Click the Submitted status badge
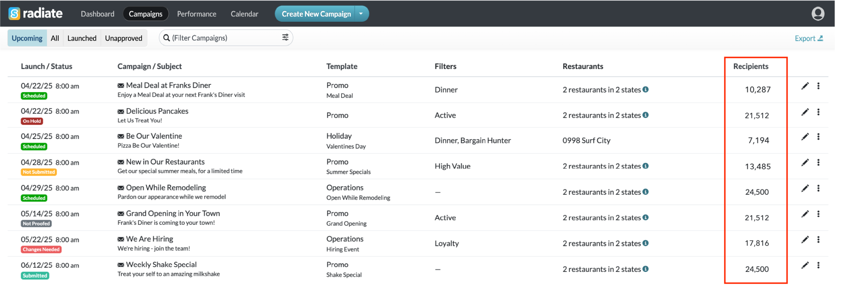The height and width of the screenshot is (289, 868). [x=35, y=275]
